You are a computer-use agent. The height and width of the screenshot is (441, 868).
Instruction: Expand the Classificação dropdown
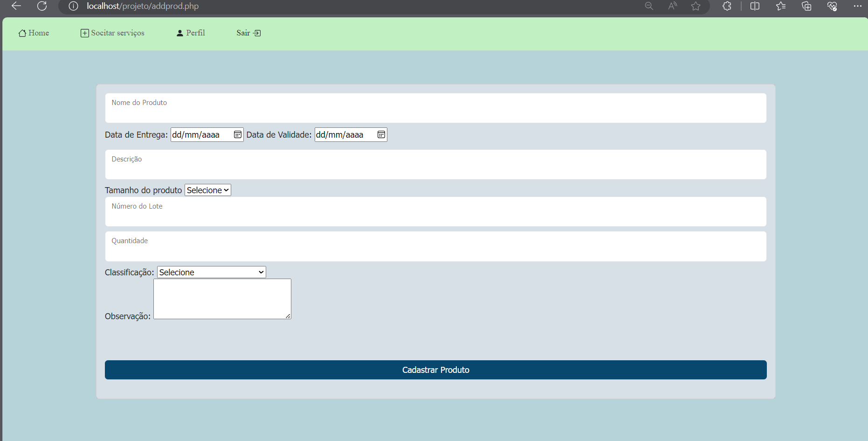211,273
